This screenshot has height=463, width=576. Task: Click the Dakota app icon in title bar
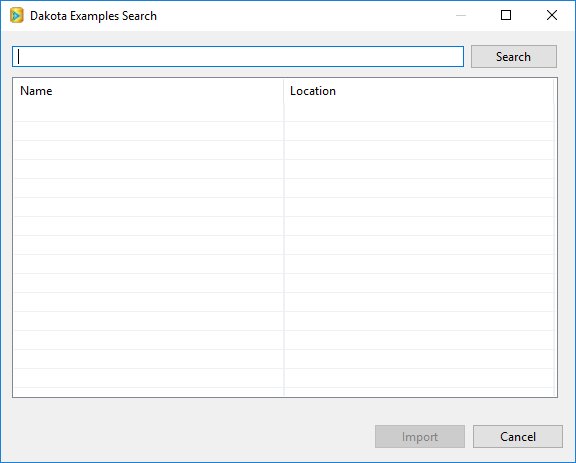click(17, 15)
